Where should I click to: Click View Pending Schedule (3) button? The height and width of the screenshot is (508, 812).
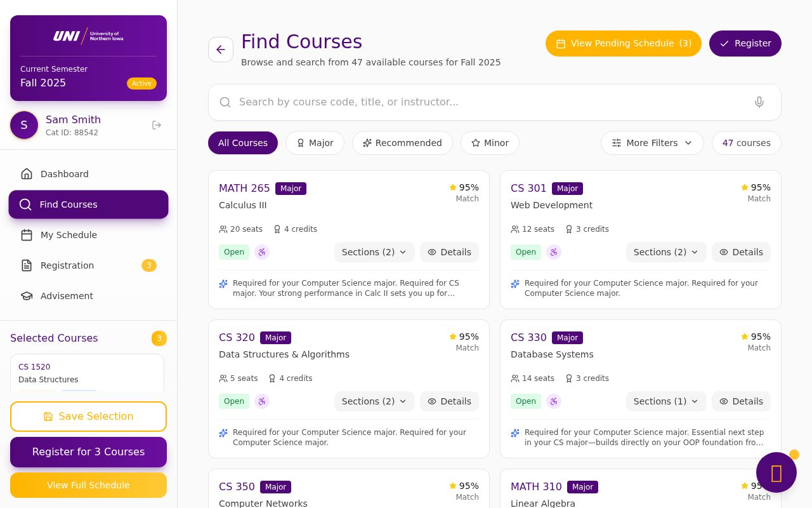(x=624, y=43)
